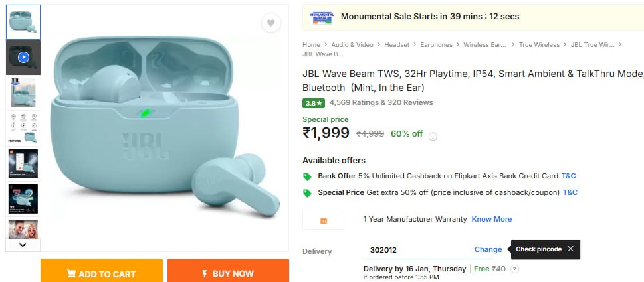Open the Home breadcrumb link

[x=311, y=45]
